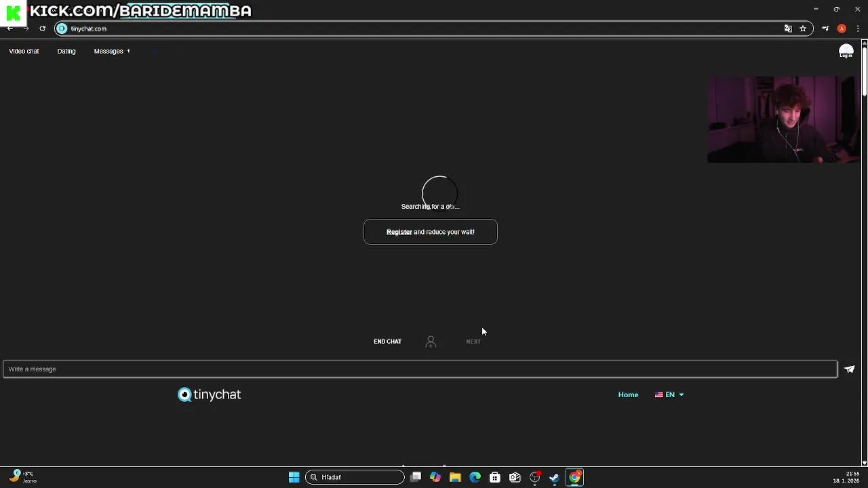Reload the tinychat page
The width and height of the screenshot is (868, 488).
coord(42,28)
